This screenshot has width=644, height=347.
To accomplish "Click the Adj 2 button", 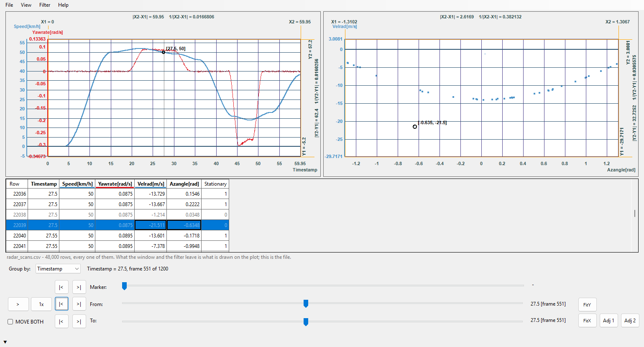I will [x=630, y=321].
